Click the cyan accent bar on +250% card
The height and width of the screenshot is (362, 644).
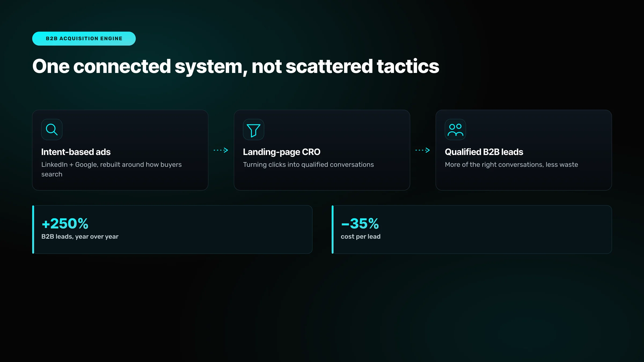tap(33, 230)
